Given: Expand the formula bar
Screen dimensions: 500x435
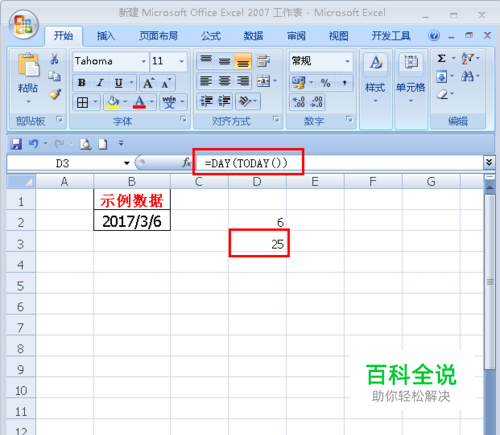Looking at the screenshot, I should tap(489, 163).
